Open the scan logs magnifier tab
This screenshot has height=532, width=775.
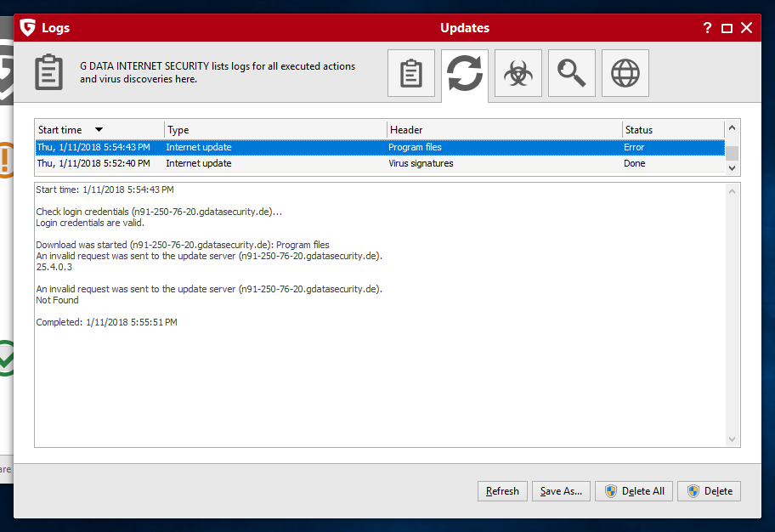pos(571,73)
